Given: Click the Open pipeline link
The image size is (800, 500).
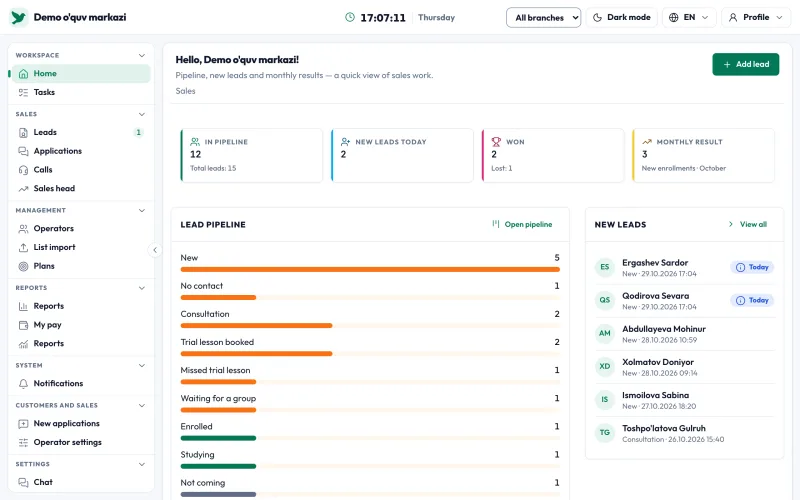Looking at the screenshot, I should click(x=522, y=224).
